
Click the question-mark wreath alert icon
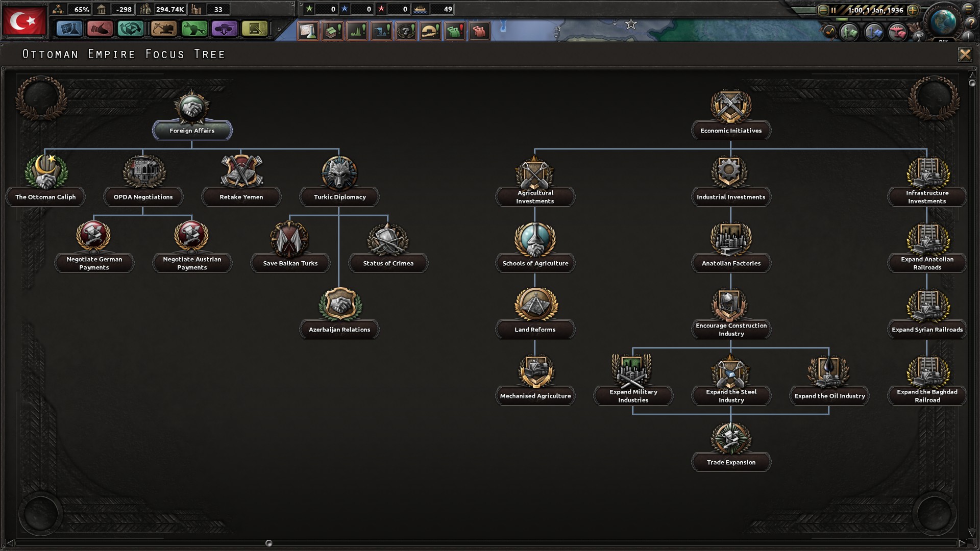point(406,31)
